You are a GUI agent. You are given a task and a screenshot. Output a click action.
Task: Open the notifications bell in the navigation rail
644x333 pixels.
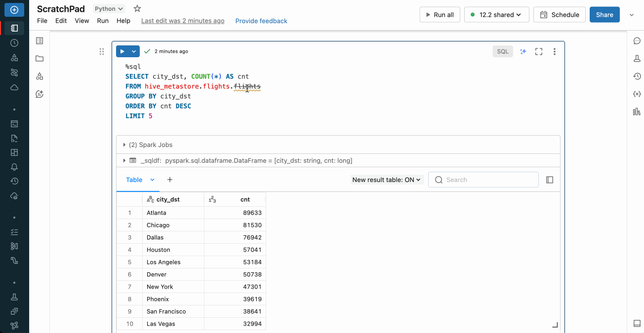(14, 167)
